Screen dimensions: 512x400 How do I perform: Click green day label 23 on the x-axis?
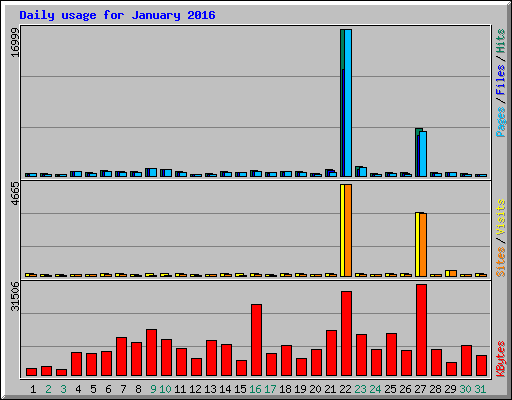360,389
